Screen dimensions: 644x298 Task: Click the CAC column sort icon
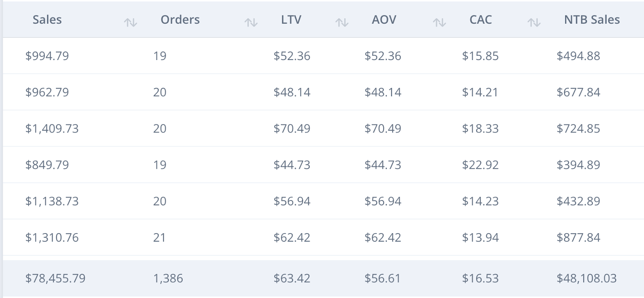tap(534, 23)
